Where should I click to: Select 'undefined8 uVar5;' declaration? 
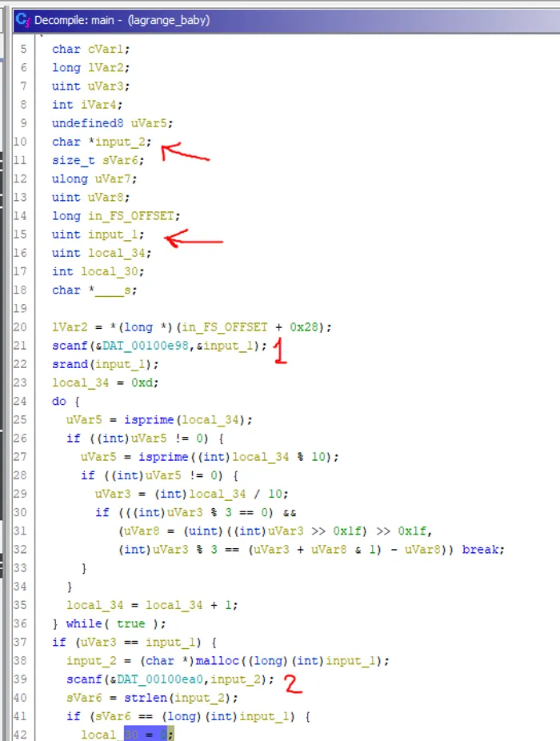(x=113, y=123)
